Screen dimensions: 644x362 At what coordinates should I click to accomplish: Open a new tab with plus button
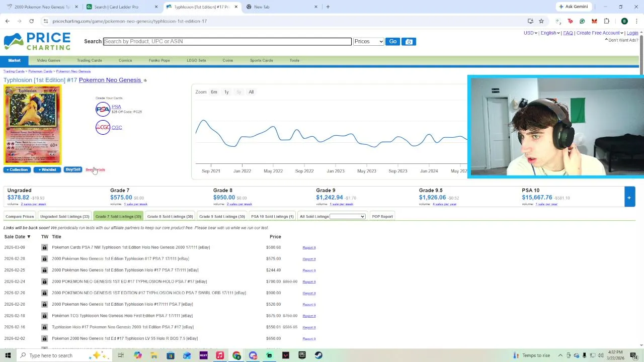pos(328,7)
